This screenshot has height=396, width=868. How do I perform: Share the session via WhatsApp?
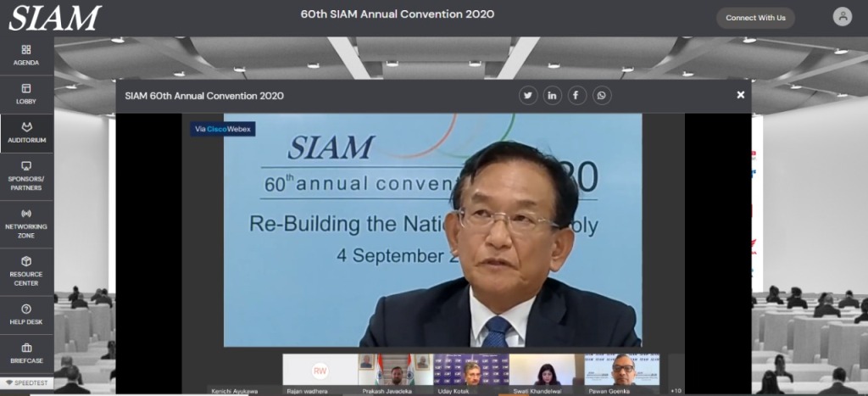(x=601, y=96)
